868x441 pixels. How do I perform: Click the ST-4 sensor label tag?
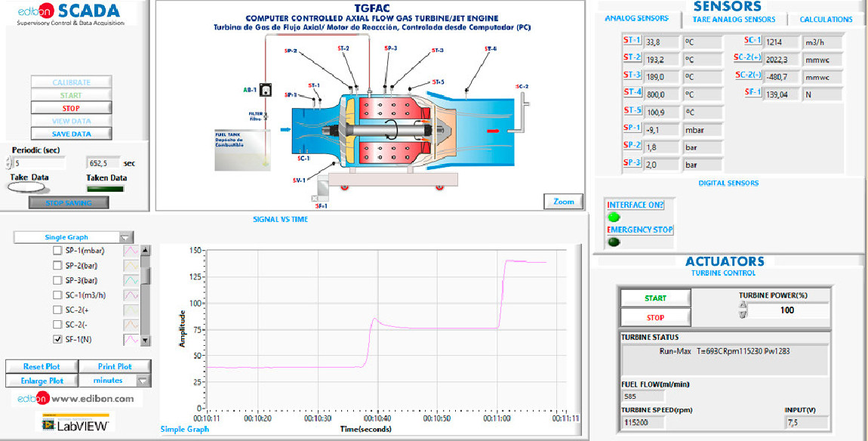633,93
